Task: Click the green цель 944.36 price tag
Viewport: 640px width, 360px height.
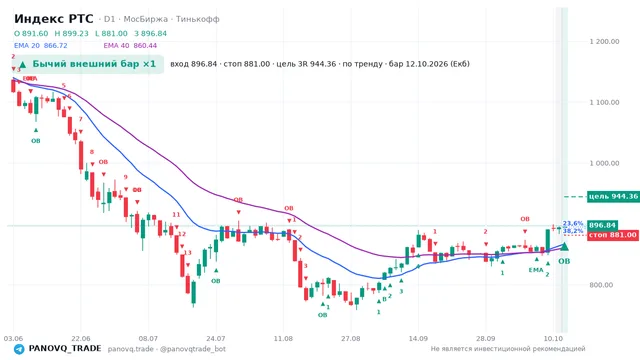Action: [x=613, y=197]
